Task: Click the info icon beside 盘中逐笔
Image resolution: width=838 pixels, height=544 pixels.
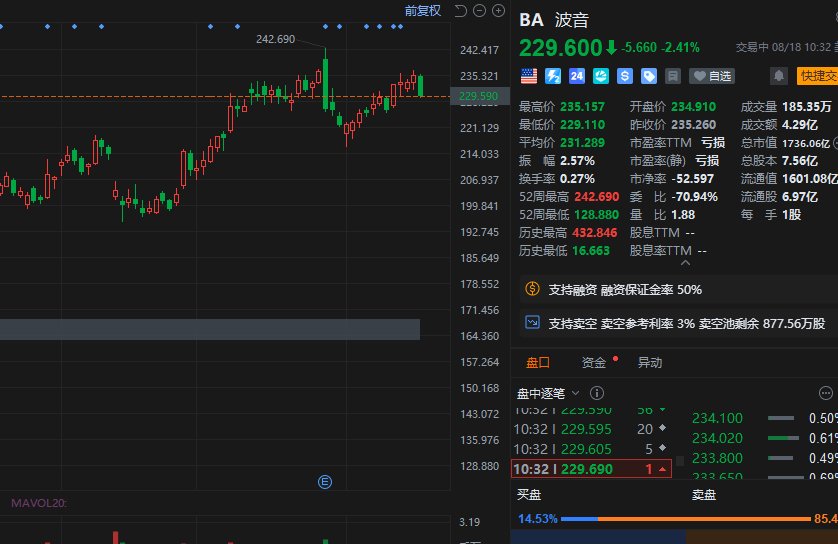Action: 597,393
